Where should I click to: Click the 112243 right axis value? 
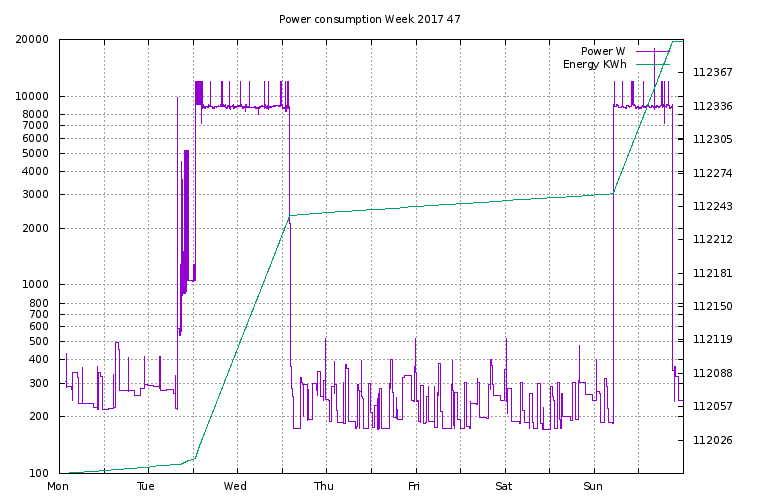(713, 206)
